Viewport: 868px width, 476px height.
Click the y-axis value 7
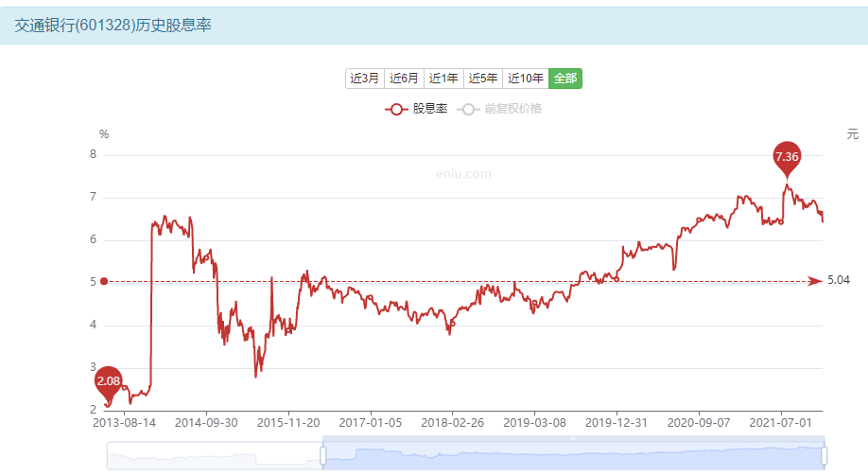click(93, 197)
